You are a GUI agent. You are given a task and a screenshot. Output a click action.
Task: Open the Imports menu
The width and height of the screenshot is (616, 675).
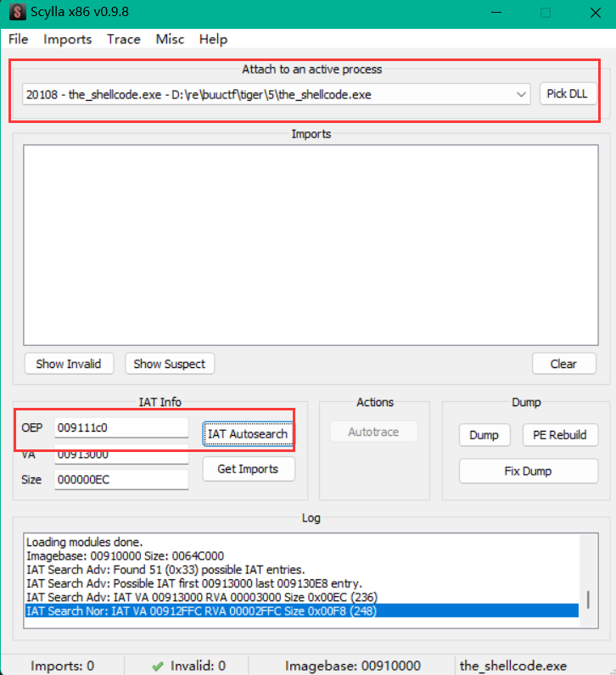click(x=67, y=39)
